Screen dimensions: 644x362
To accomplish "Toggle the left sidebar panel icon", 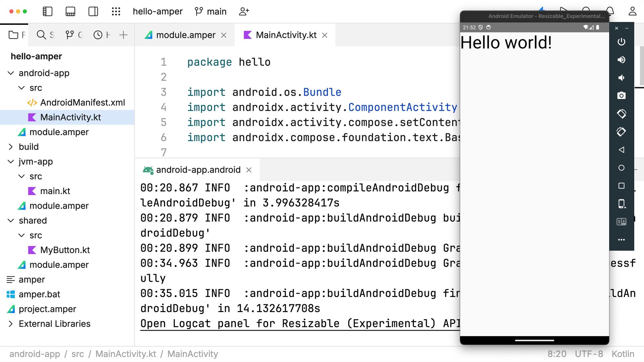I will [x=48, y=11].
